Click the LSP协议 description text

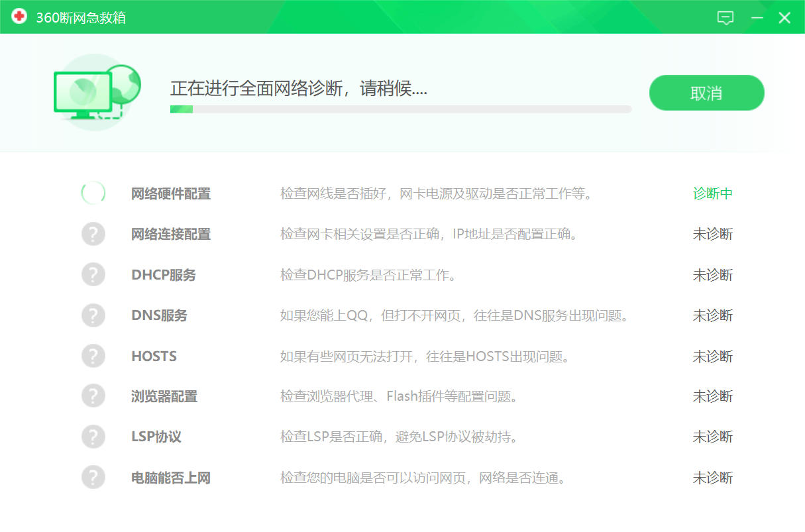398,437
